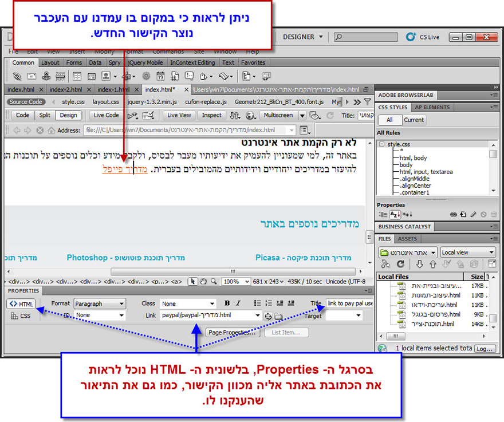Click the Multiscreen button
This screenshot has height=422, width=504.
(x=278, y=115)
